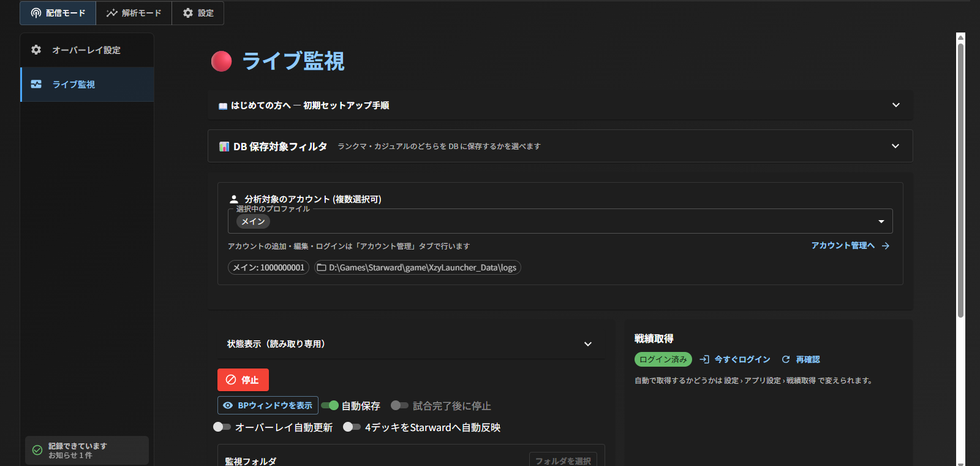The width and height of the screenshot is (980, 466).
Task: Click フォルダを選択 button
Action: pyautogui.click(x=563, y=460)
